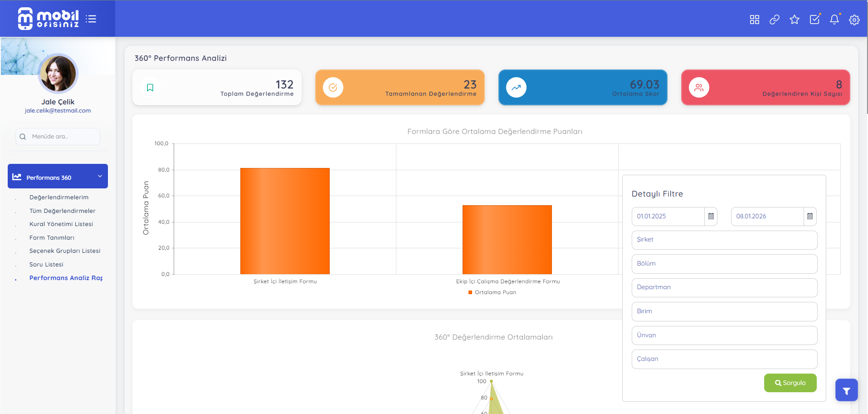Click the green Sorgula button
Image resolution: width=868 pixels, height=414 pixels.
click(x=790, y=383)
